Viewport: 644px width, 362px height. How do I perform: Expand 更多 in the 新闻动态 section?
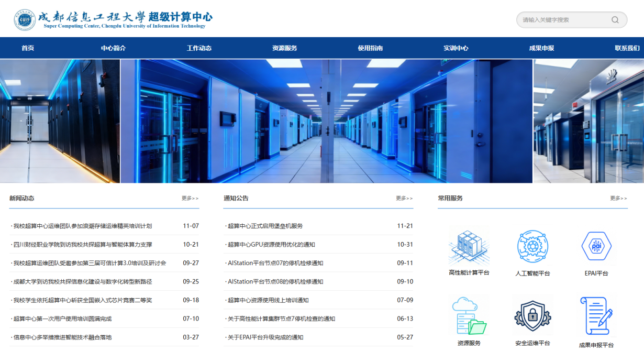pos(190,199)
